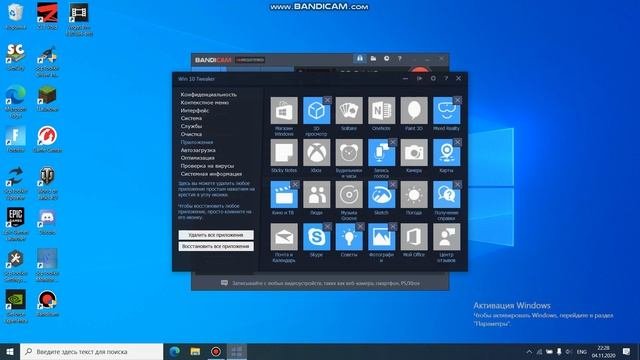Select the Maps app tile
The image size is (640, 360).
447,153
